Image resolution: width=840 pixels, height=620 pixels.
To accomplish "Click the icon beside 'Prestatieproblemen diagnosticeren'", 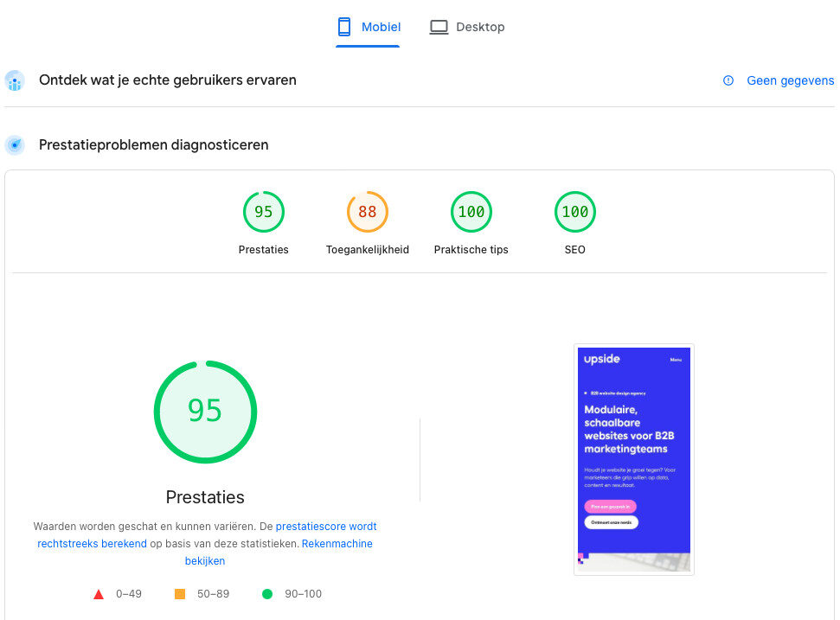I will click(x=14, y=144).
